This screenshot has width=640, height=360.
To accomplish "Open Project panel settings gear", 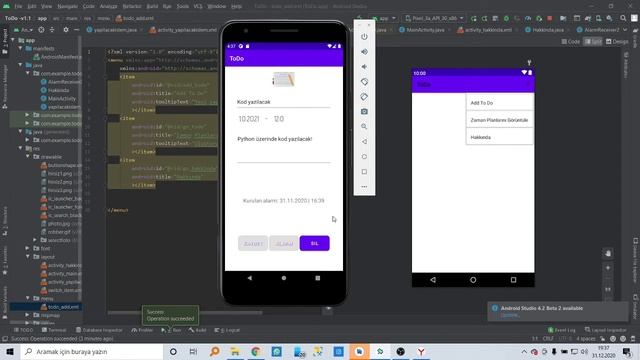I will tap(66, 30).
